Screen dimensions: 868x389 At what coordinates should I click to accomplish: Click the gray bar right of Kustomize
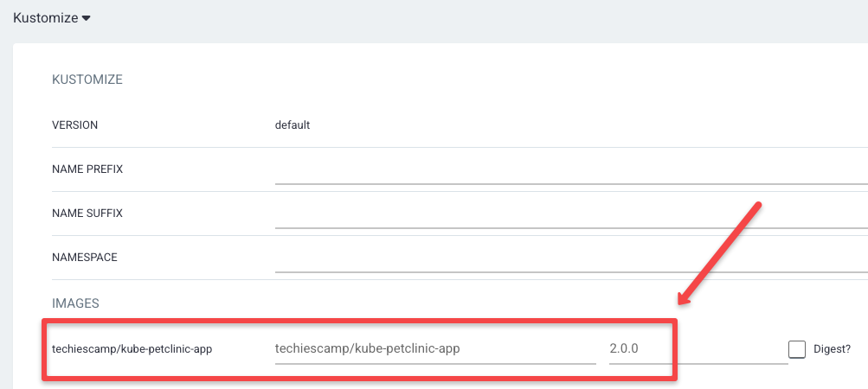pos(476,17)
